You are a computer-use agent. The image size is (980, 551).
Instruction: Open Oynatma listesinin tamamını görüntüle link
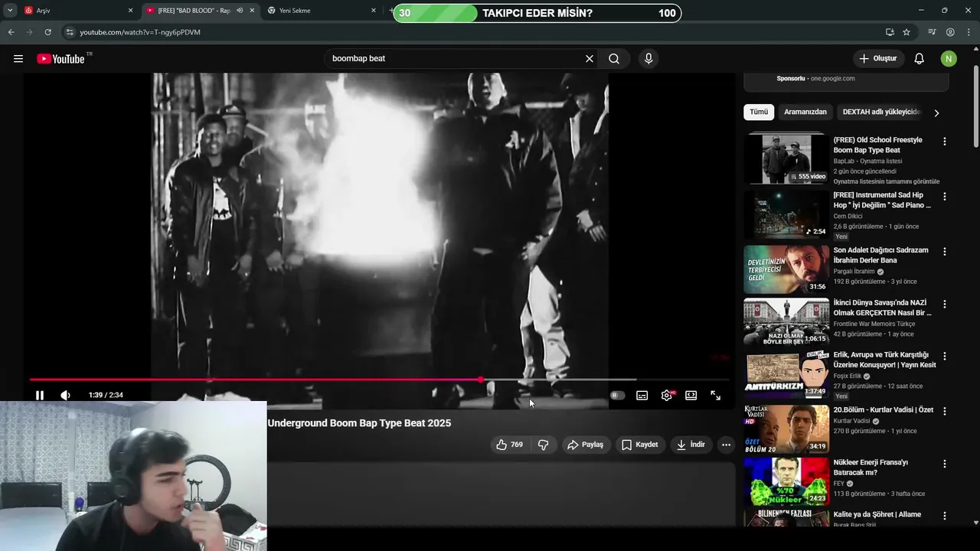(x=887, y=181)
